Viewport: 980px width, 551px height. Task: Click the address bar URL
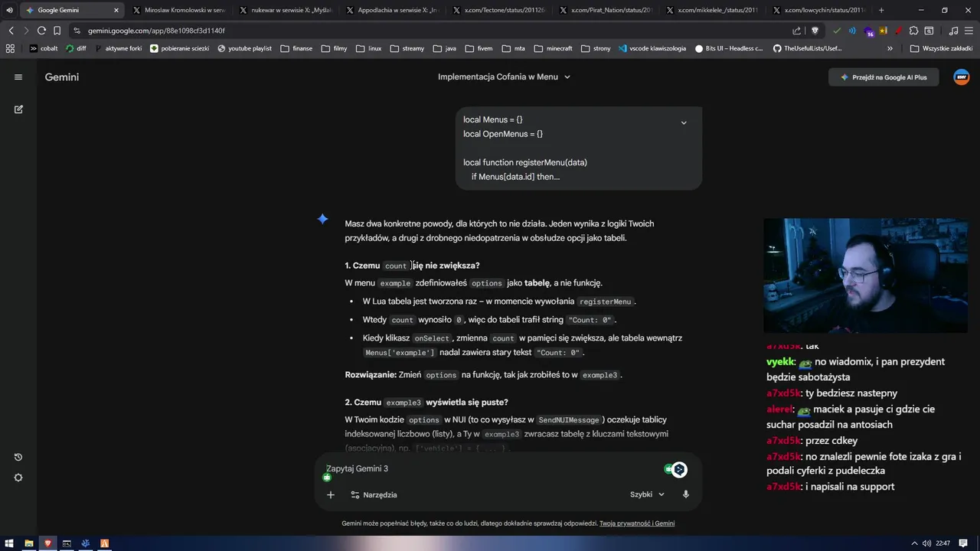click(156, 31)
